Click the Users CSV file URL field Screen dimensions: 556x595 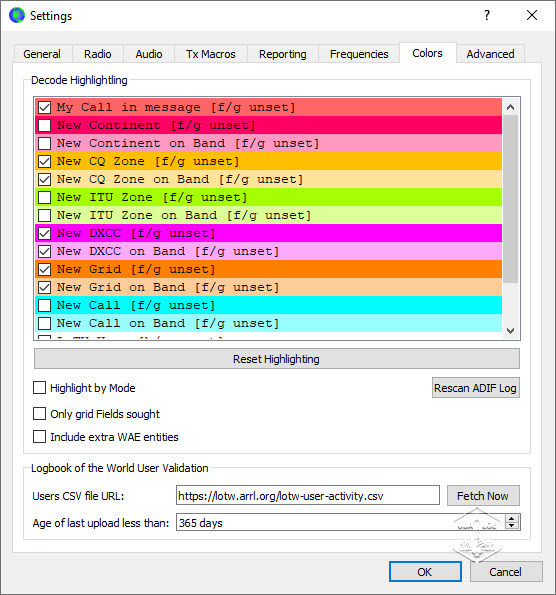click(x=308, y=496)
